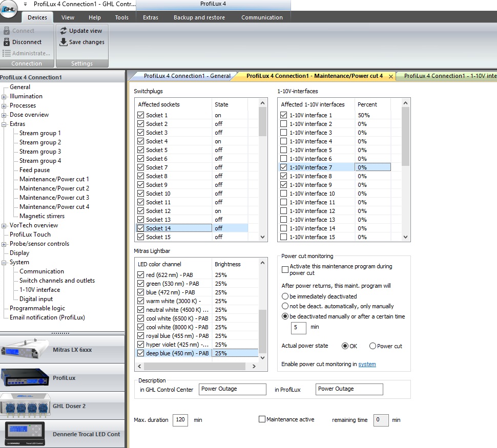
Task: Uncheck deep blue (450 nm) channel checkbox
Action: click(141, 353)
